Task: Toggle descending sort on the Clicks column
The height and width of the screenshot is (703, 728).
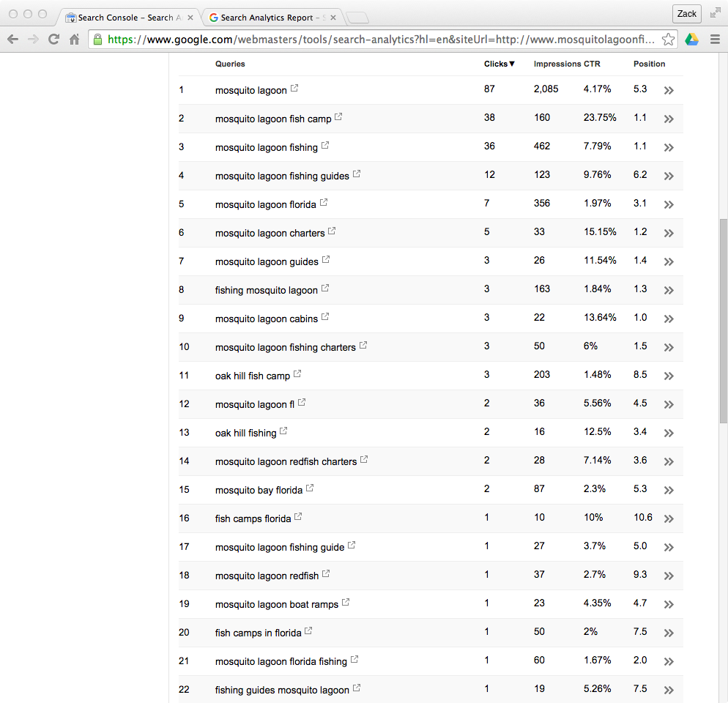Action: [x=499, y=64]
